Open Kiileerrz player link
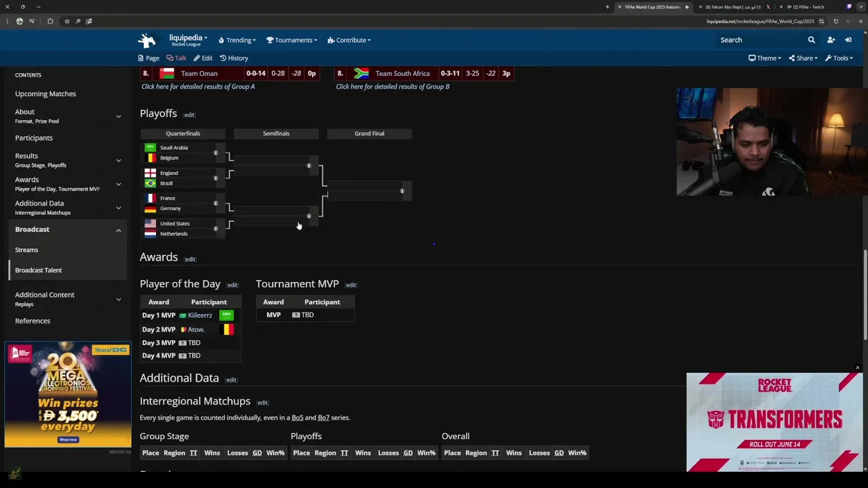868x488 pixels. tap(200, 315)
